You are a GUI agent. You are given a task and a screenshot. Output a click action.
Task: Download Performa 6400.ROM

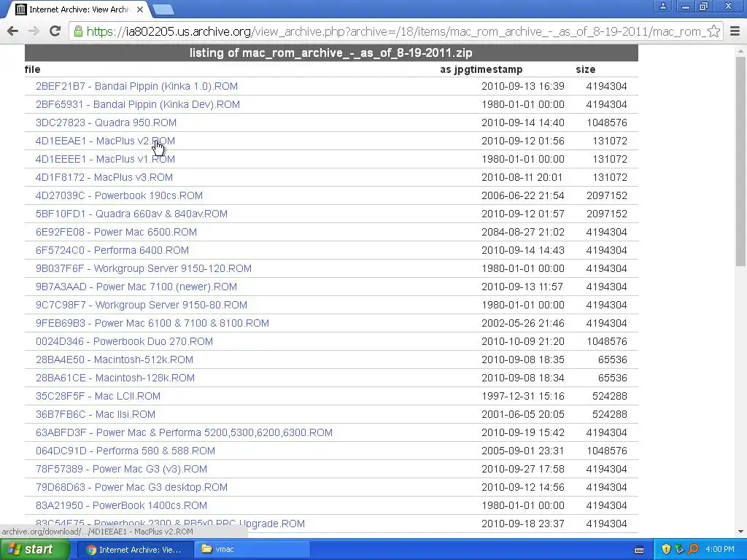(x=112, y=250)
